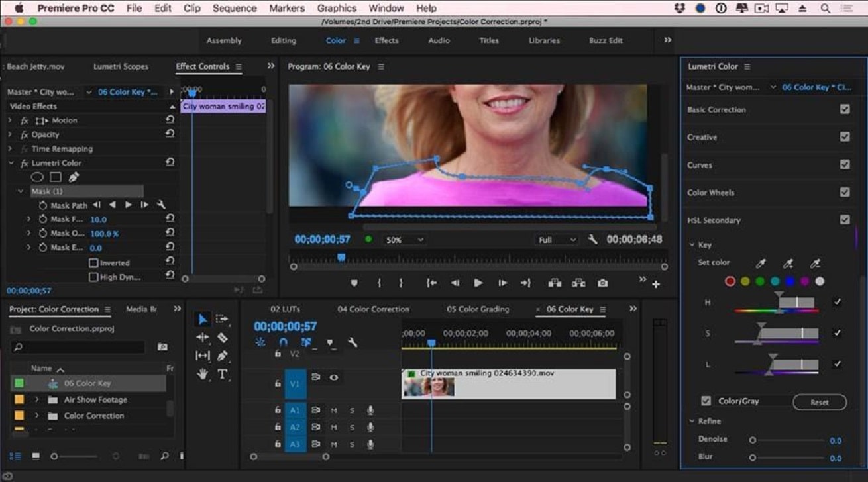Click the free draw bezier mask pen icon
868x482 pixels.
(x=74, y=176)
